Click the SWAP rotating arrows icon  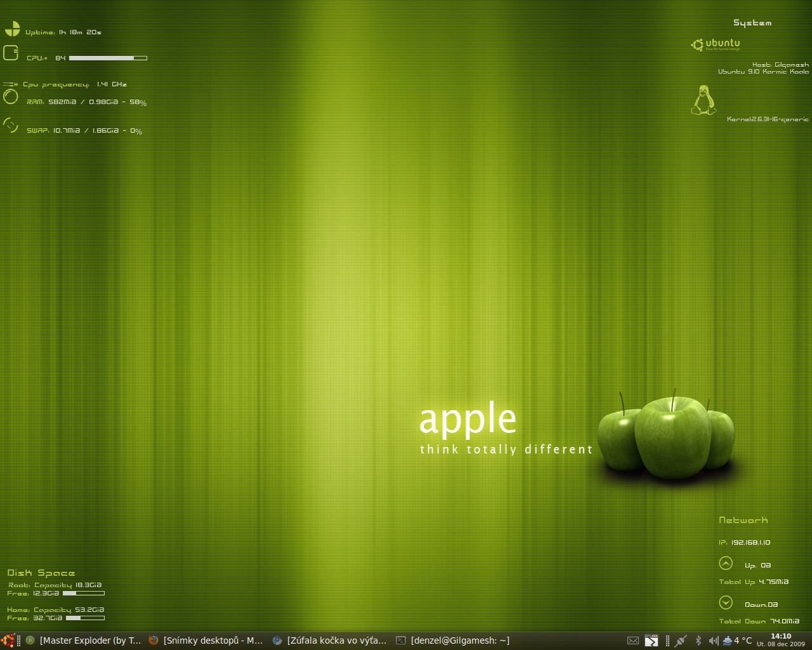tap(11, 125)
